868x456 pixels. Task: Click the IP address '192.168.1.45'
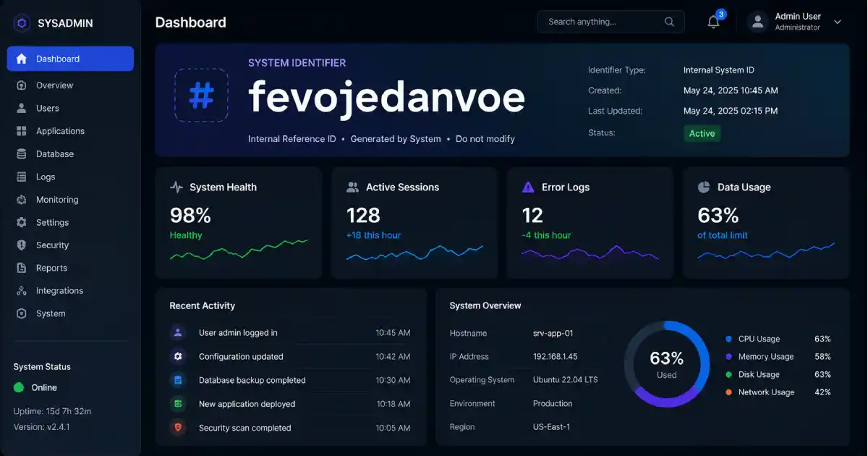click(x=556, y=357)
